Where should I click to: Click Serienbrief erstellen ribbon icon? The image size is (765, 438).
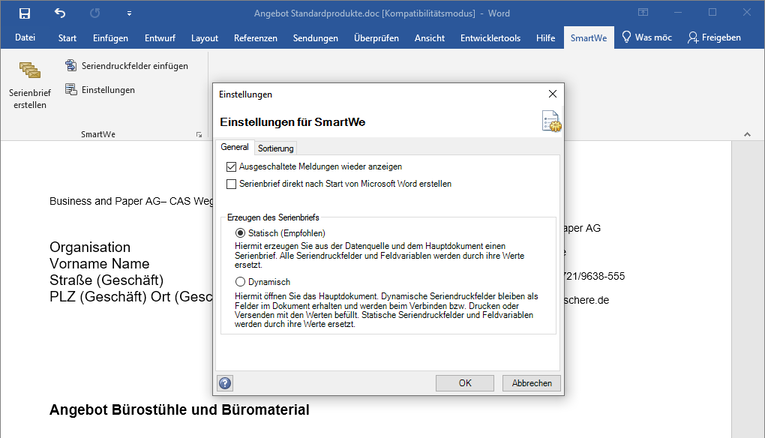30,82
